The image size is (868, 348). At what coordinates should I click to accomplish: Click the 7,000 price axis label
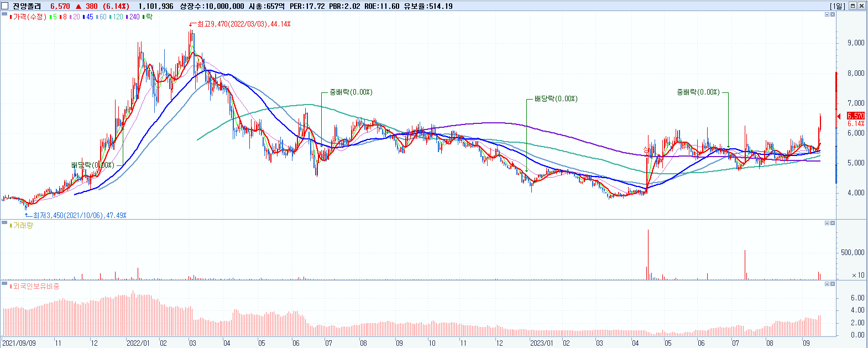[856, 103]
